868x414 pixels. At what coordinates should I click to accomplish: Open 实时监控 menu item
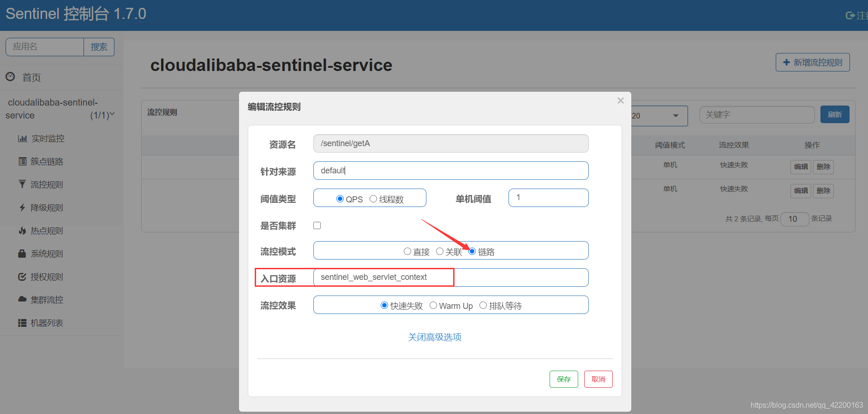pyautogui.click(x=48, y=138)
